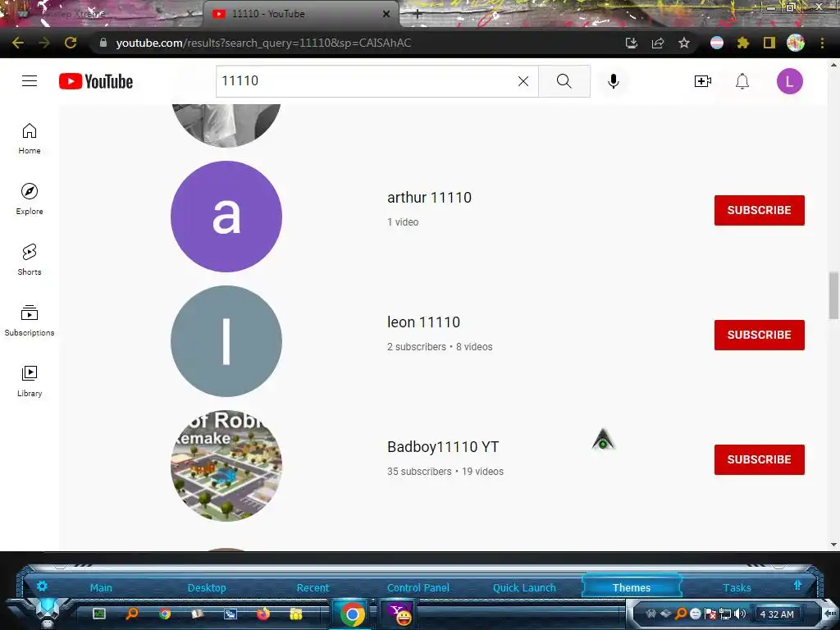Clear the search box with the X
Screen dimensions: 840x630
click(x=523, y=81)
